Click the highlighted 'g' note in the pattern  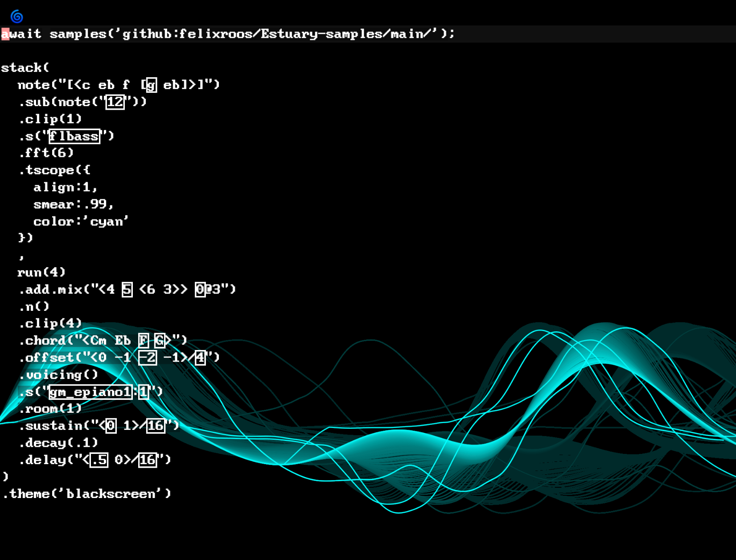coord(151,85)
